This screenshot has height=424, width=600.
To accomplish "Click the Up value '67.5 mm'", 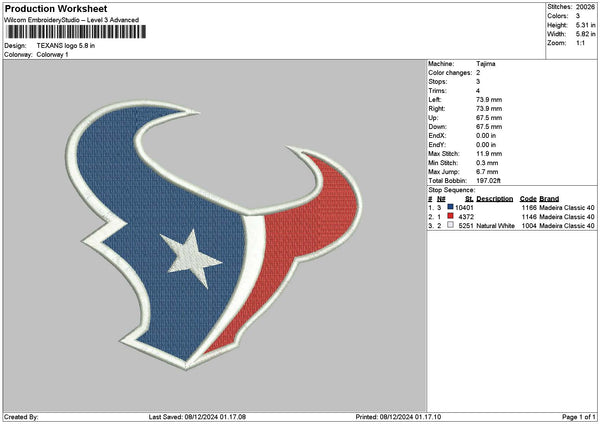I will click(x=489, y=117).
